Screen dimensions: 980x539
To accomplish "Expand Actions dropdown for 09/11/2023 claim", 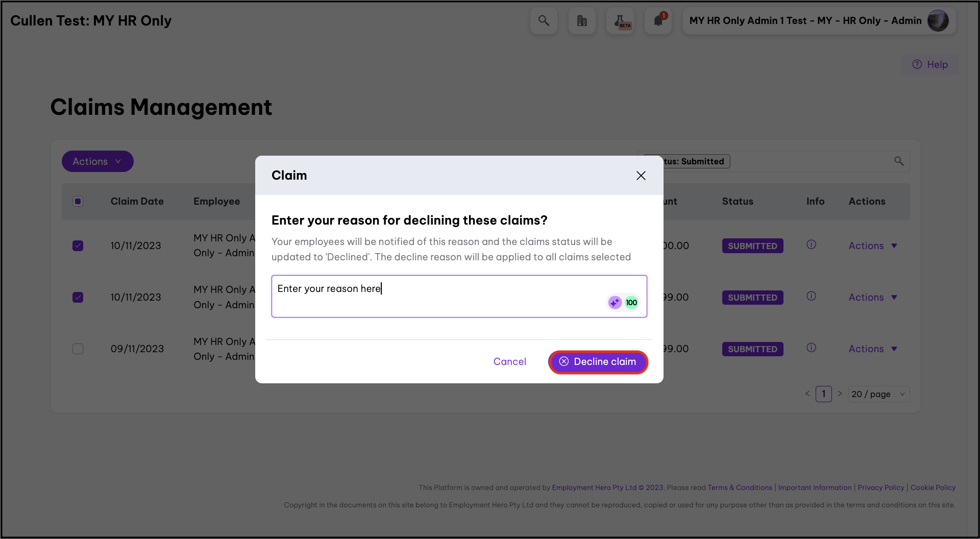I will (x=872, y=349).
